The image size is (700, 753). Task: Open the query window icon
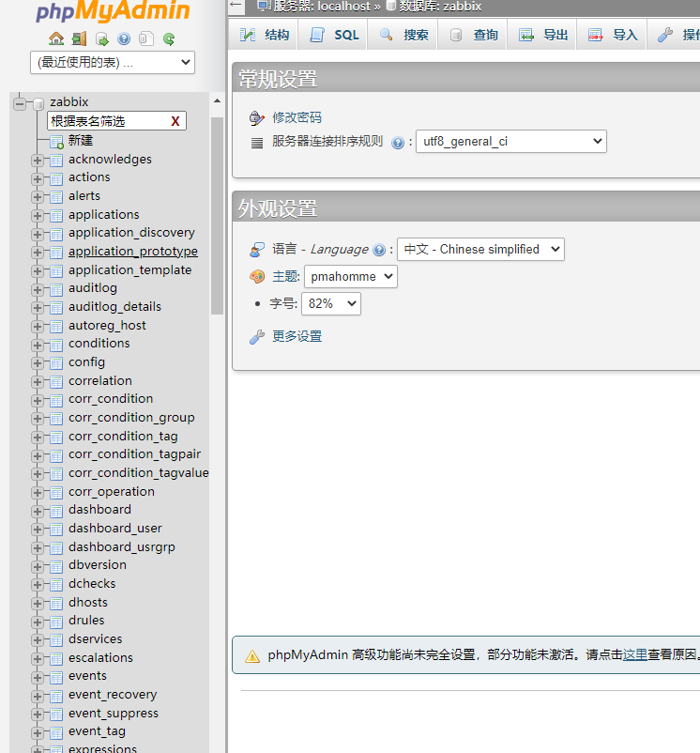tap(101, 39)
